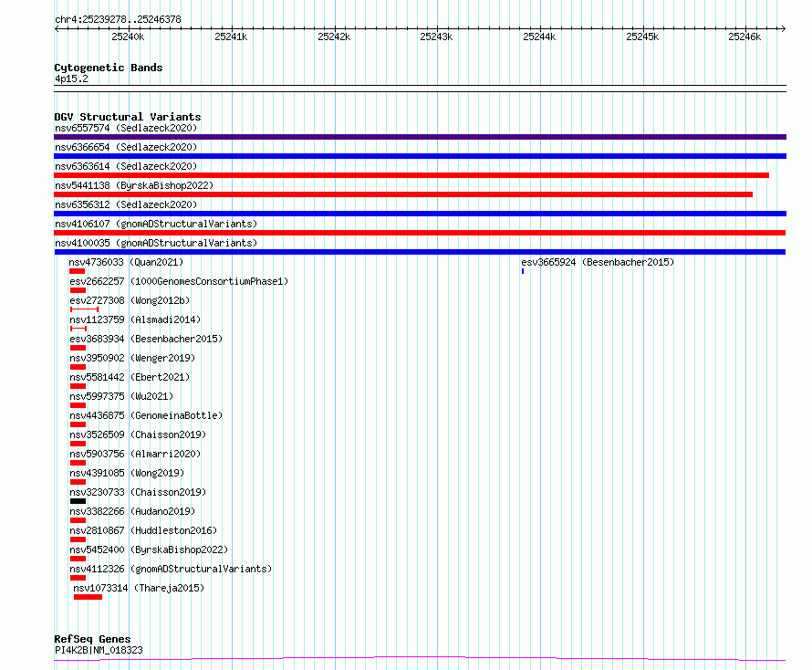
Task: Click the red bar under nsv6363614
Action: pos(411,175)
